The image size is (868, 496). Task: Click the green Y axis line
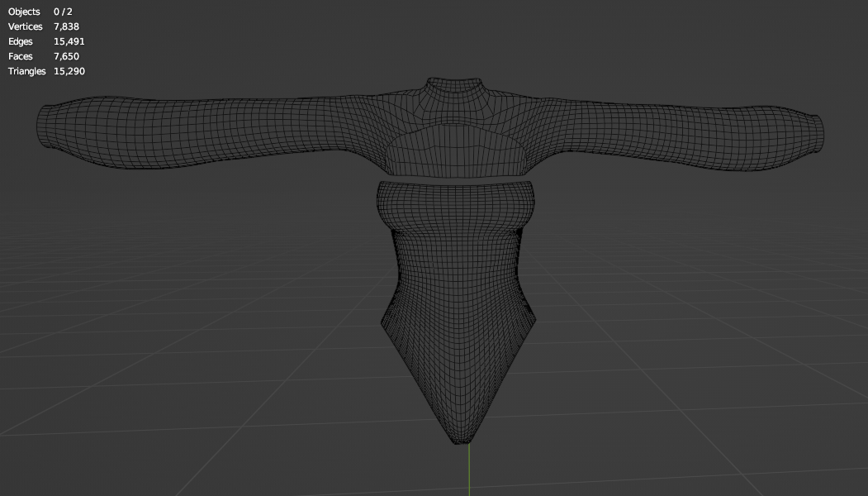(469, 470)
